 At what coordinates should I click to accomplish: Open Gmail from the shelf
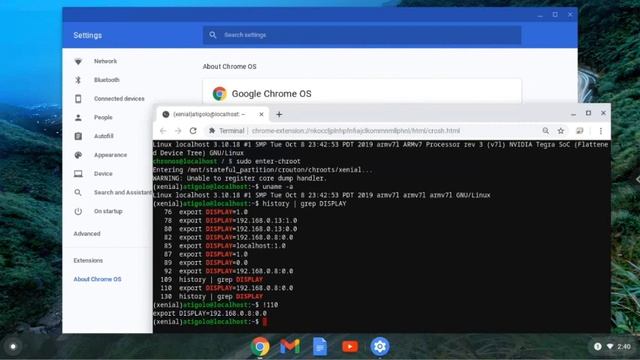point(290,347)
